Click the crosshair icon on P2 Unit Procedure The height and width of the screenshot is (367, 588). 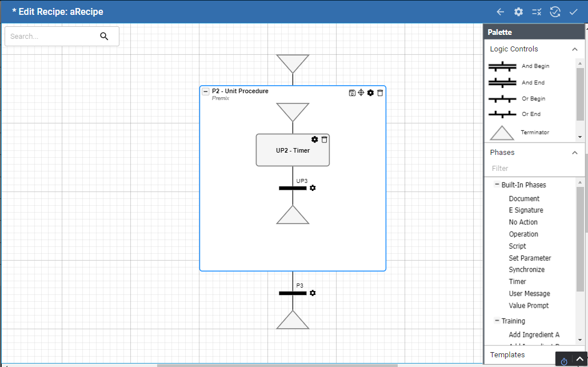(x=361, y=93)
